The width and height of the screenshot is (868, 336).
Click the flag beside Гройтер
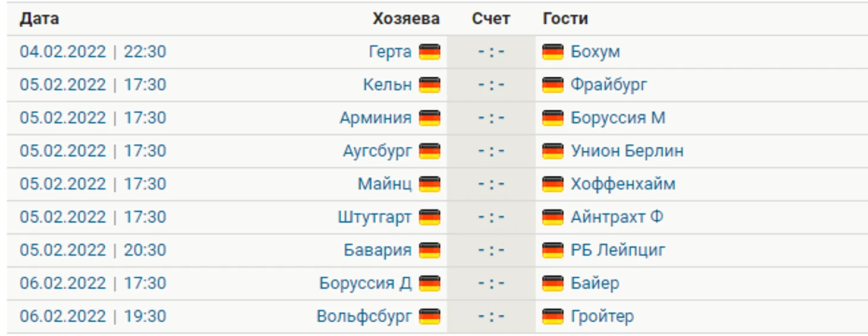point(553,317)
